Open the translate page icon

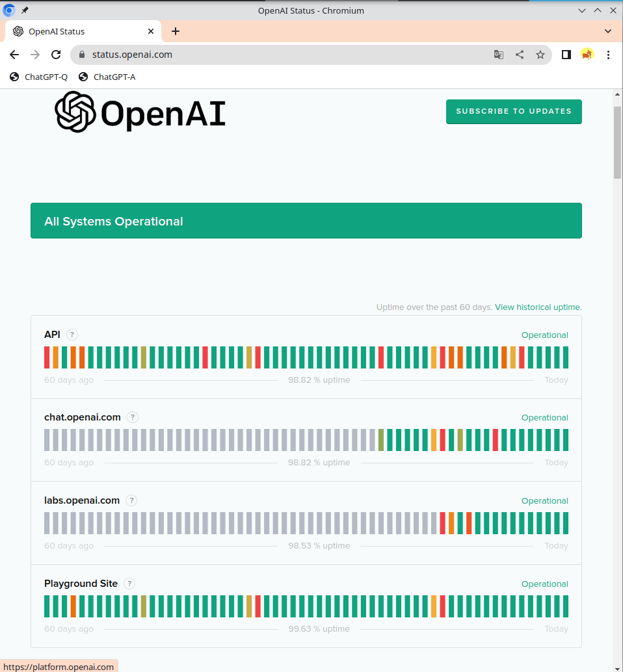pos(499,55)
